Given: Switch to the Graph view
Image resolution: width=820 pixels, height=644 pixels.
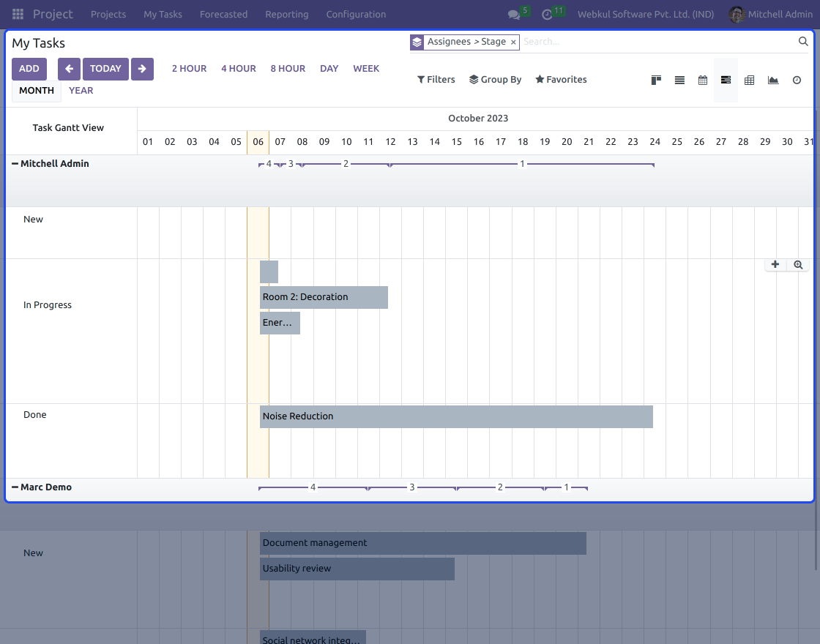Looking at the screenshot, I should pos(773,80).
